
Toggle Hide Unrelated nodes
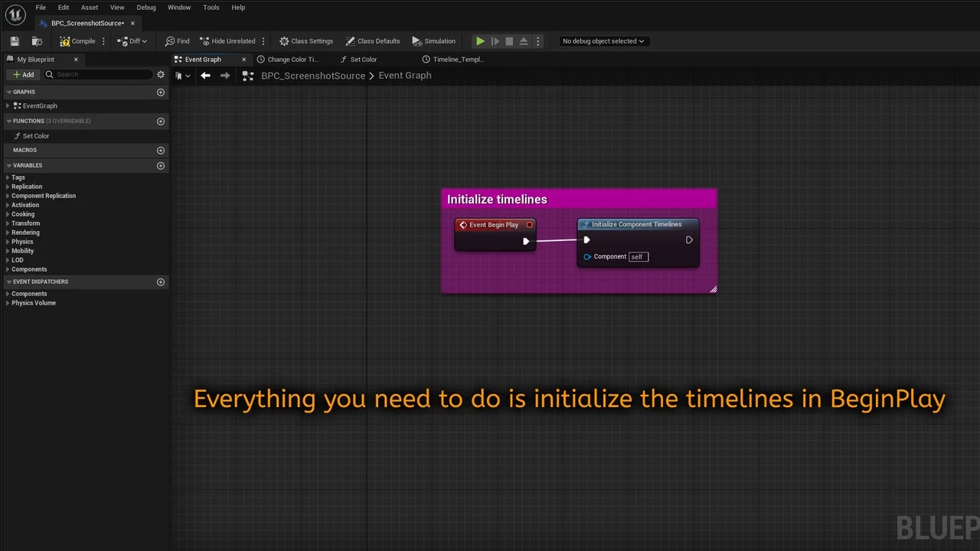click(x=228, y=41)
